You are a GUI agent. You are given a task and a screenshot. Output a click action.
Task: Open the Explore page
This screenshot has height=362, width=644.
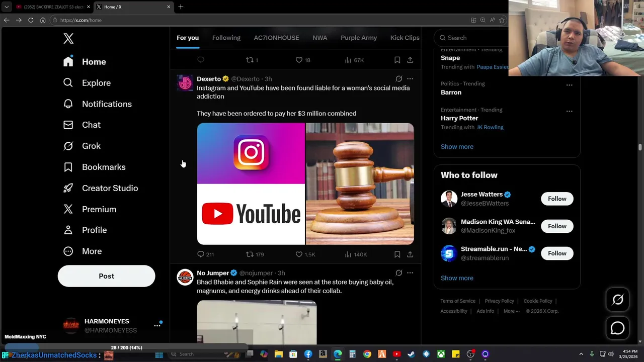point(87,83)
